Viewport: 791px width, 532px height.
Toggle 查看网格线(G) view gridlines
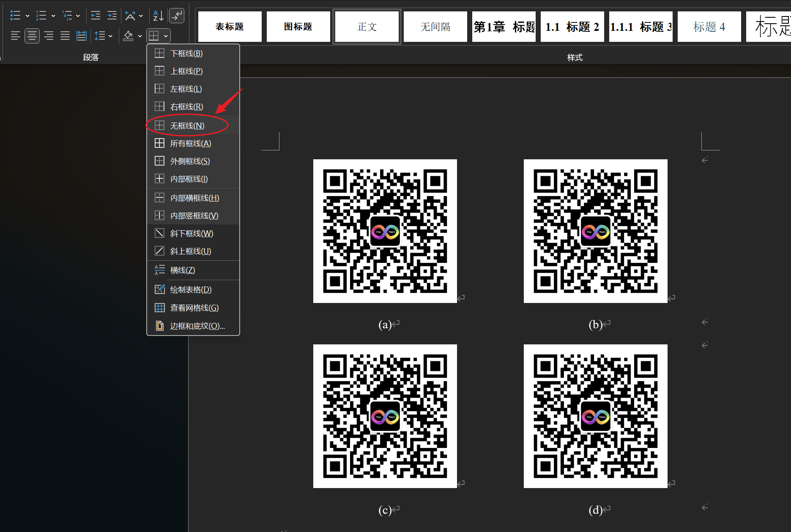coord(193,308)
